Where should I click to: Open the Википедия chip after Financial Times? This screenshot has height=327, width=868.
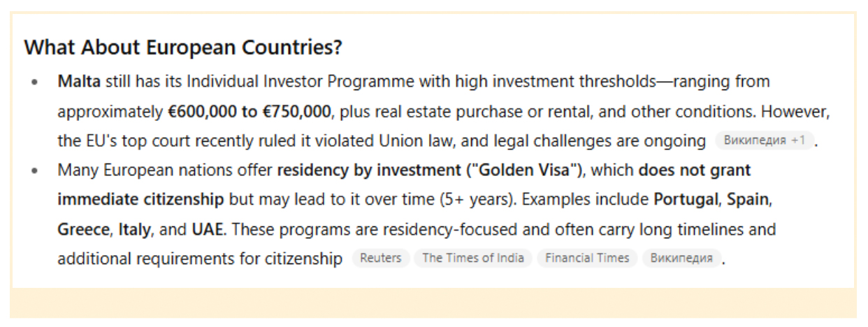(x=681, y=258)
